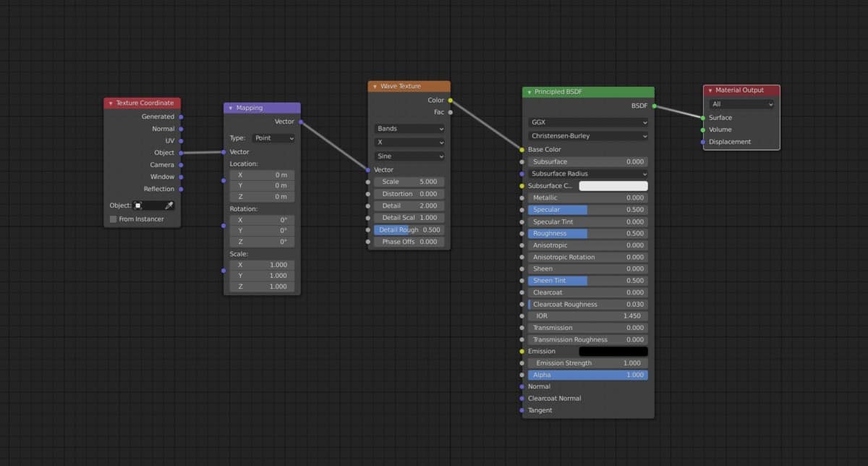Click the white Subsurface Color swatch
This screenshot has height=466, width=868.
point(613,185)
